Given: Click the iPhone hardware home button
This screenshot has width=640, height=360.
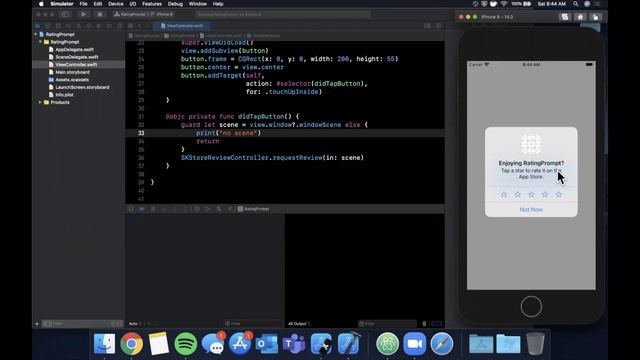Looking at the screenshot, I should (531, 307).
